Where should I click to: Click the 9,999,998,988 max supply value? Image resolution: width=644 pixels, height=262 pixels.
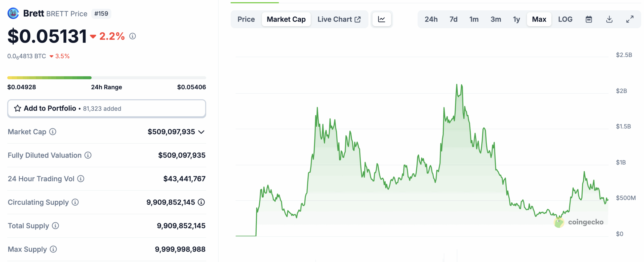tap(180, 249)
